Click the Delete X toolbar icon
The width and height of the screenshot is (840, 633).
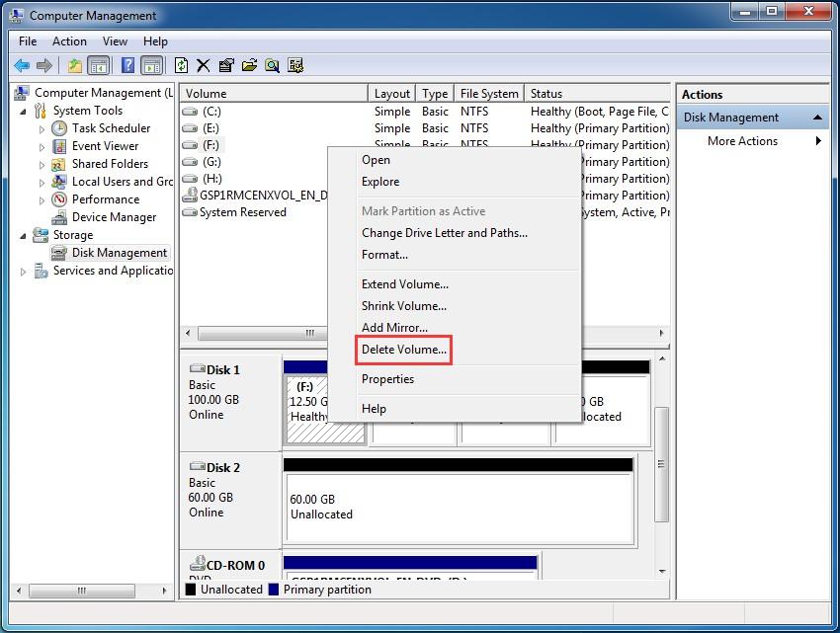click(203, 66)
